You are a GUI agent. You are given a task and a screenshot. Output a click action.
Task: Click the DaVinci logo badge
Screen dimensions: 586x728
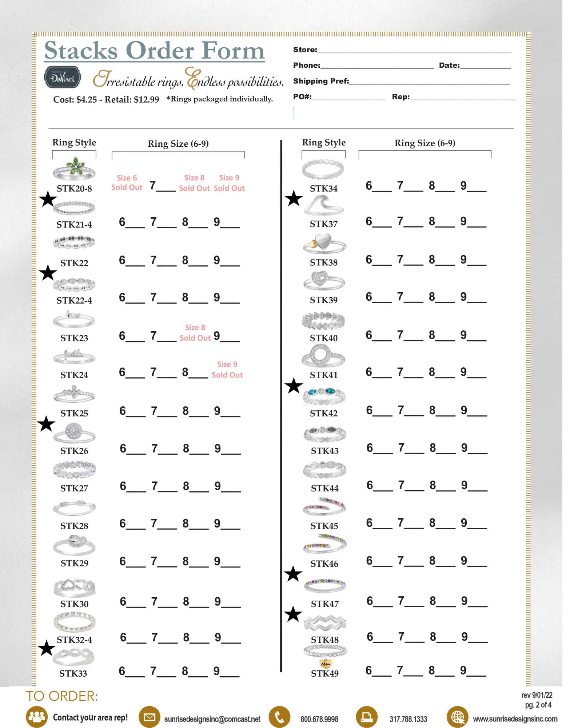62,77
